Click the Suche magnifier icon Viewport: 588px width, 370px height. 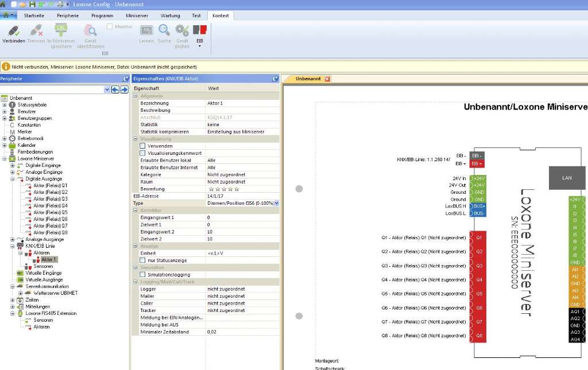click(164, 30)
